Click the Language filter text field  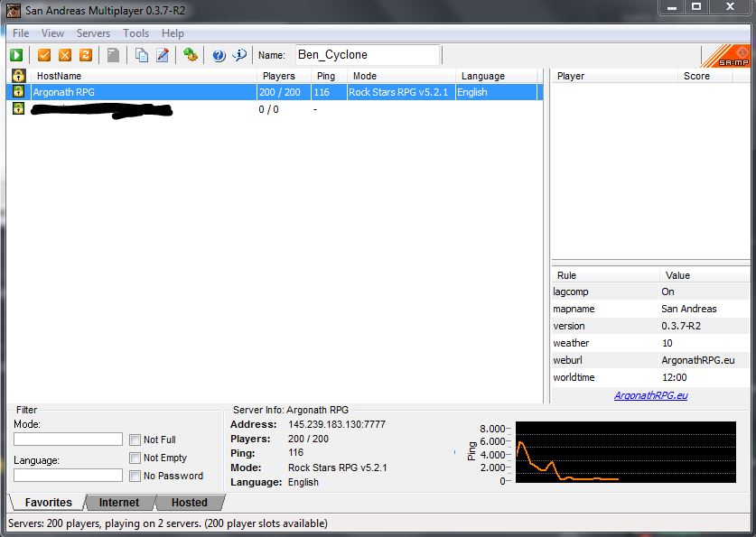(68, 475)
